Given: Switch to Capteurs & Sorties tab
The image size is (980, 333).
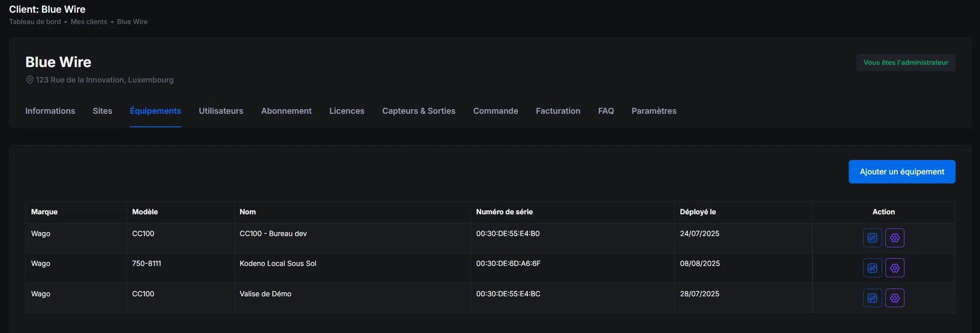Looking at the screenshot, I should click(419, 111).
